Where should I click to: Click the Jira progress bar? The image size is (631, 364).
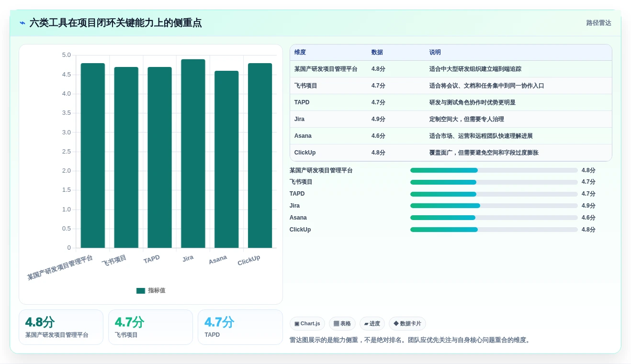coord(494,206)
